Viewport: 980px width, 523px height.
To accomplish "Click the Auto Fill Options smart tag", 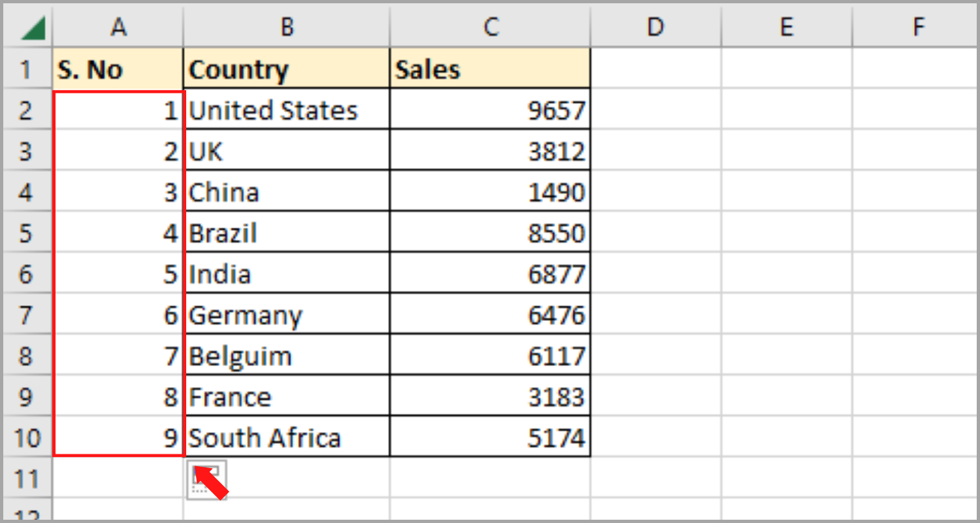I will [x=206, y=478].
